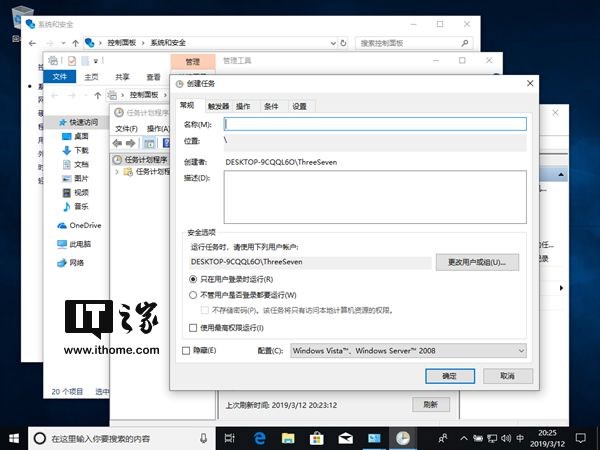Click the microphone icon in the search box
This screenshot has width=600, height=450.
click(x=204, y=439)
